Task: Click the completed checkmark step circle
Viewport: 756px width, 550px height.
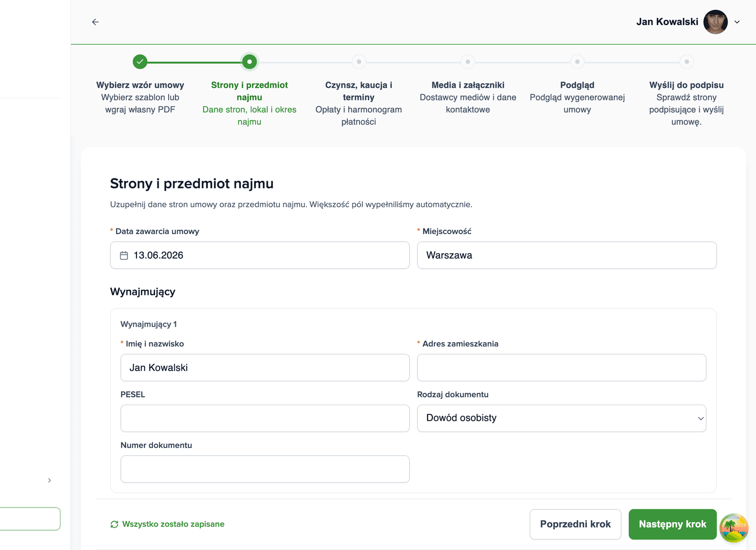Action: point(140,62)
